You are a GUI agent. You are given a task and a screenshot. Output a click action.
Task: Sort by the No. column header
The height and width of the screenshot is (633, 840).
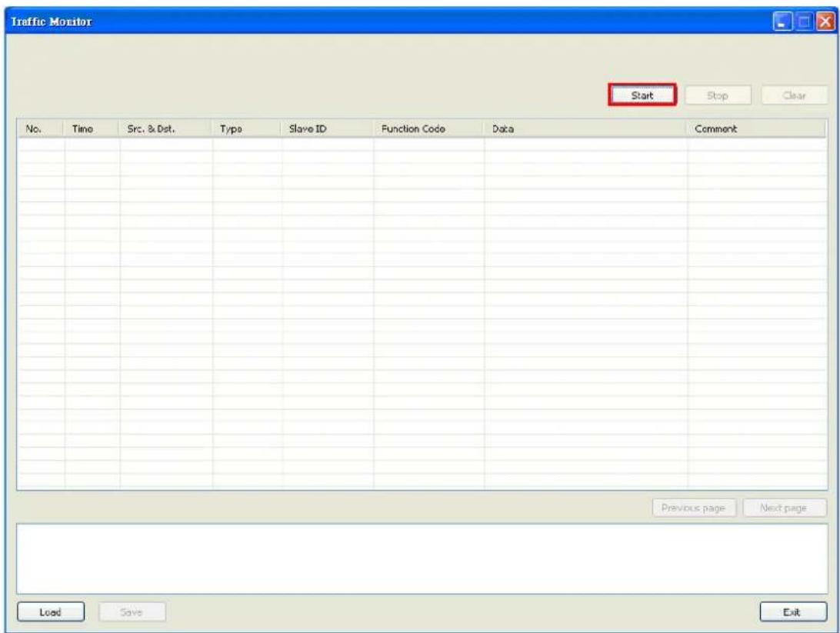click(42, 129)
